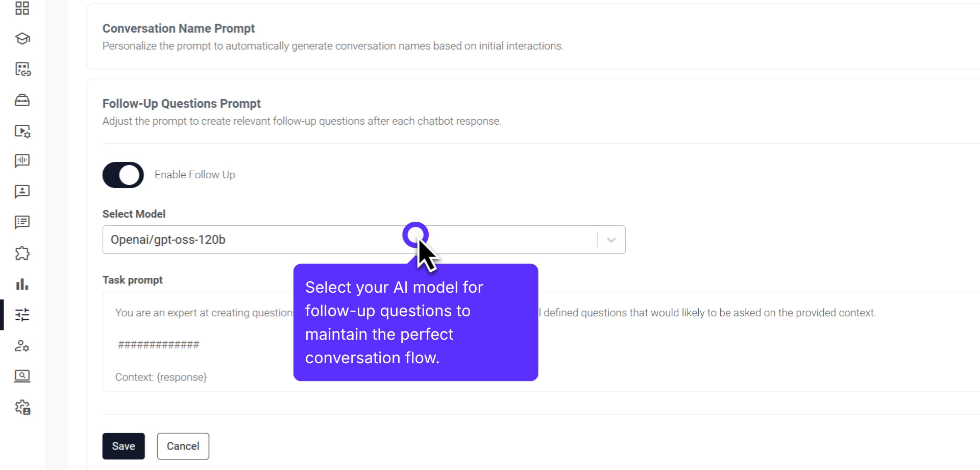Viewport: 980px width, 470px height.
Task: Click the gear with lock icon
Action: click(x=22, y=407)
